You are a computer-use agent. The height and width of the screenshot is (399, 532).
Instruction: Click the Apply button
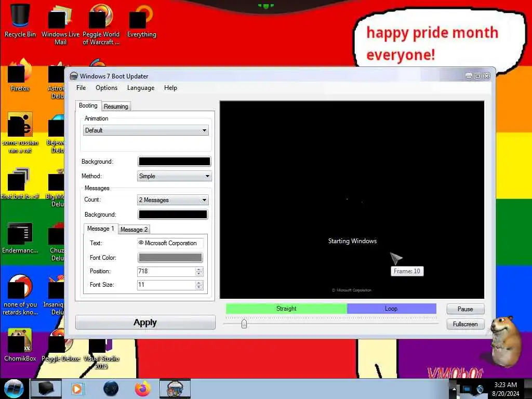pyautogui.click(x=145, y=322)
